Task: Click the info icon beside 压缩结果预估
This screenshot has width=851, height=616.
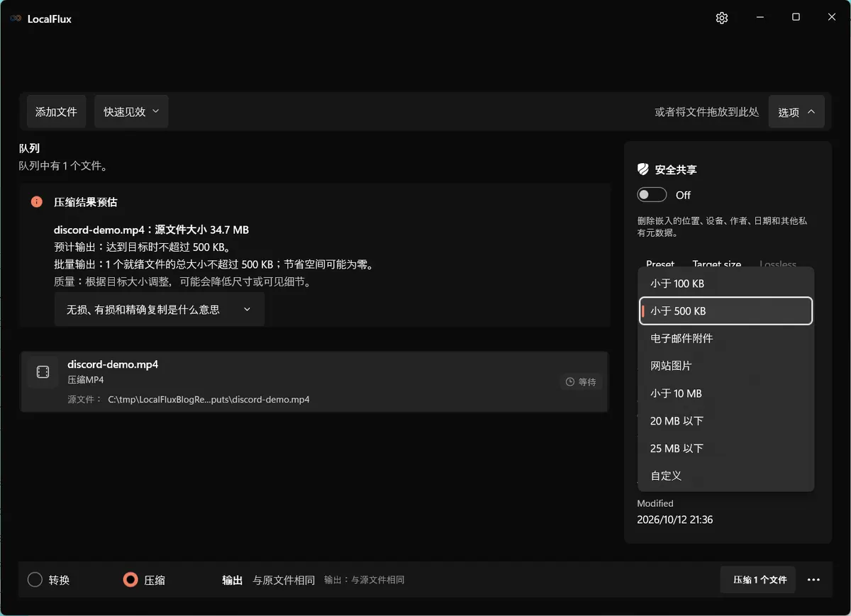Action: point(37,202)
